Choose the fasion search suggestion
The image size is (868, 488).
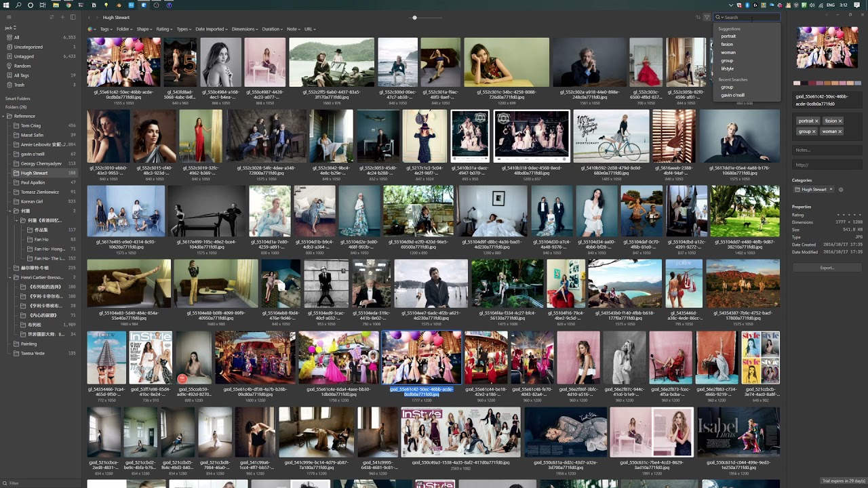tap(727, 44)
